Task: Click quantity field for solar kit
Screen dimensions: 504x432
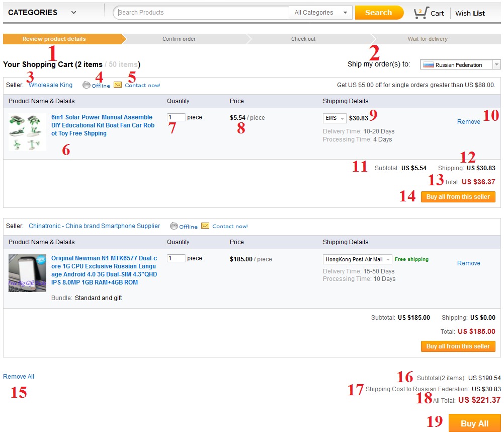Action: (176, 117)
